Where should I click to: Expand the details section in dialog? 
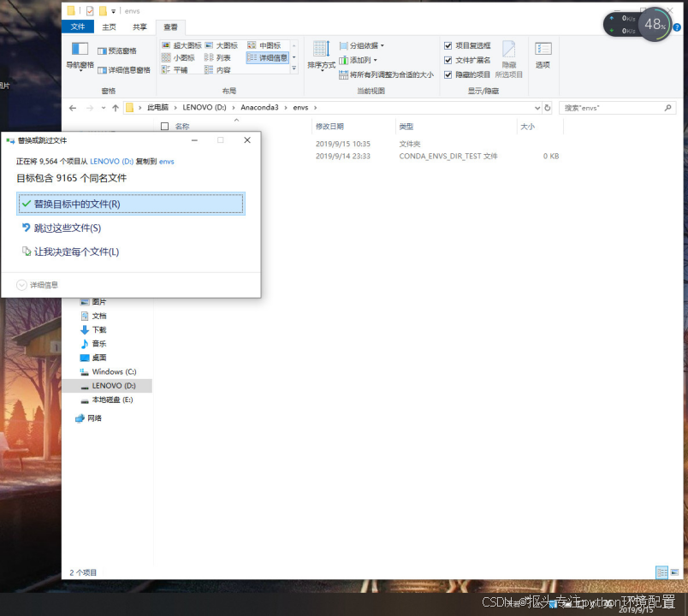37,285
